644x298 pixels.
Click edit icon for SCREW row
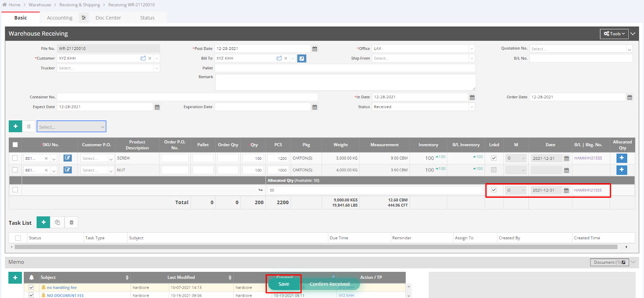68,158
